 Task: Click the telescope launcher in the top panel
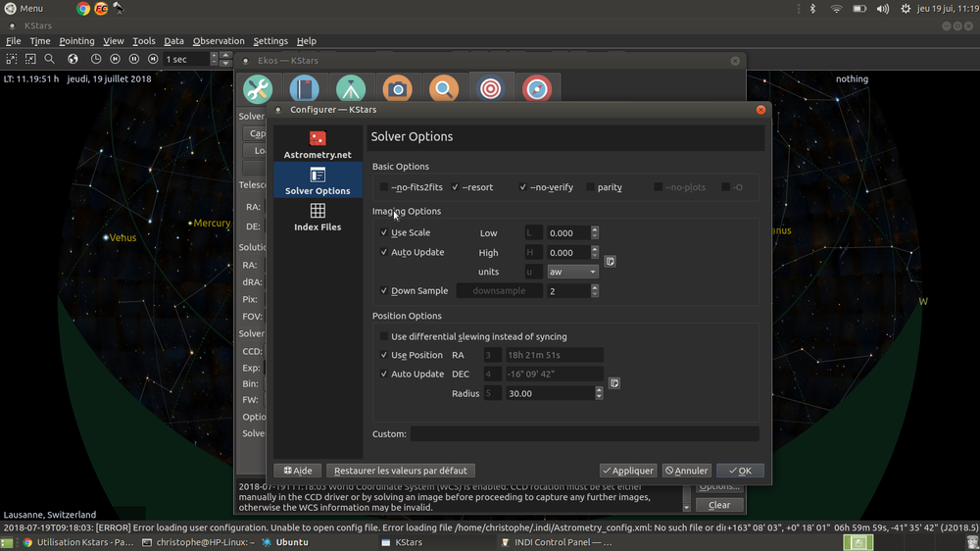tap(119, 8)
